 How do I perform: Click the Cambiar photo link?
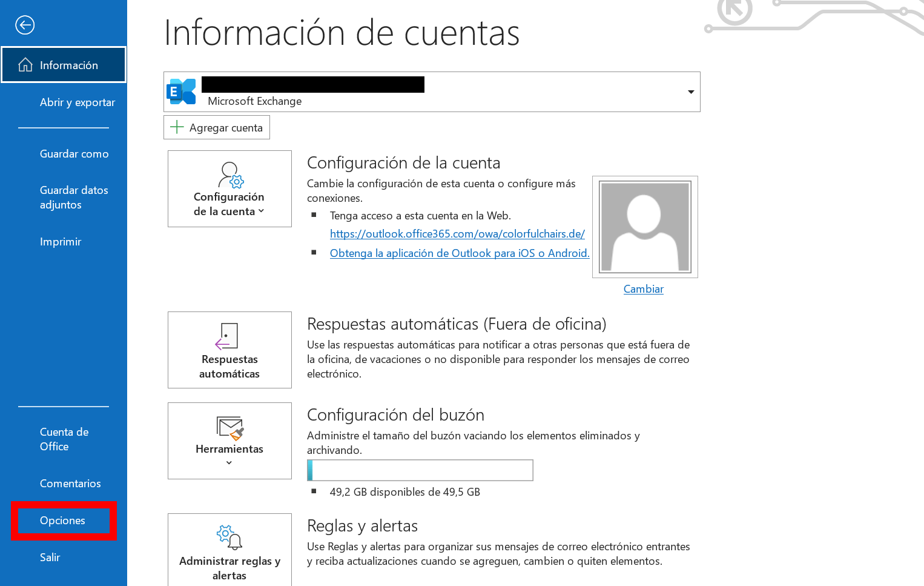[x=644, y=289]
